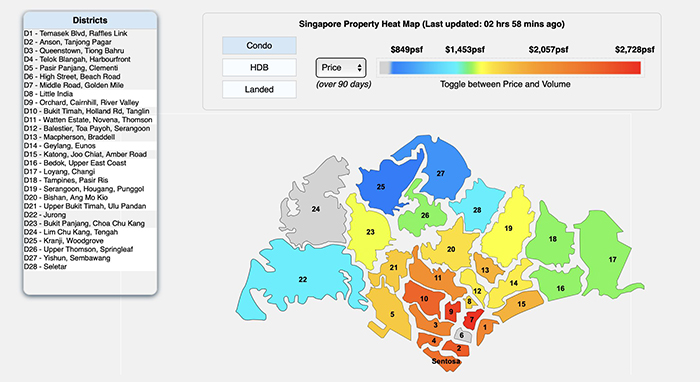Switch to HDB property type
The image size is (700, 382).
click(259, 67)
